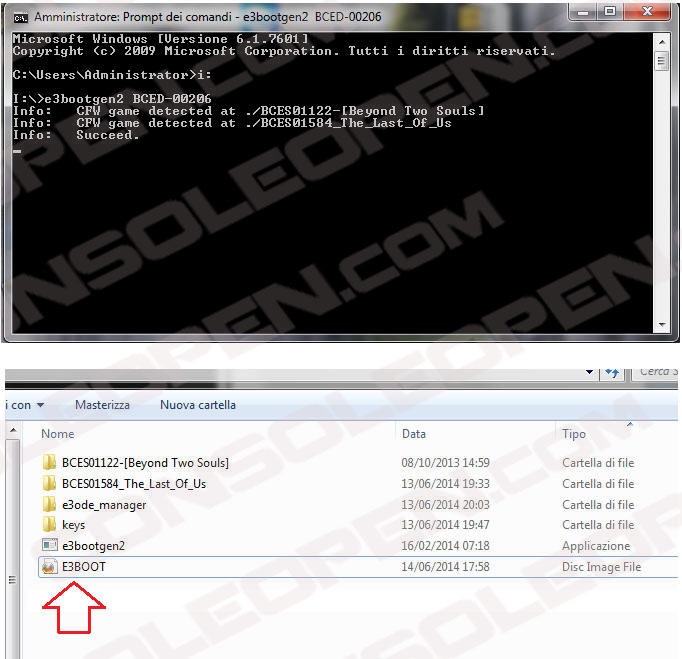Click Masterizza in the Explorer toolbar
The height and width of the screenshot is (659, 682).
coord(102,405)
